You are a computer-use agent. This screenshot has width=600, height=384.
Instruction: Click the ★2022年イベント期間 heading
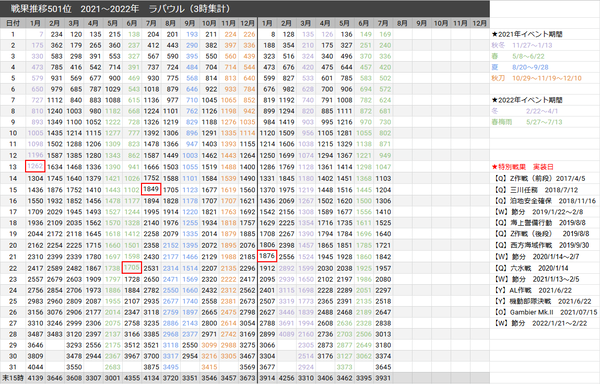tap(527, 100)
